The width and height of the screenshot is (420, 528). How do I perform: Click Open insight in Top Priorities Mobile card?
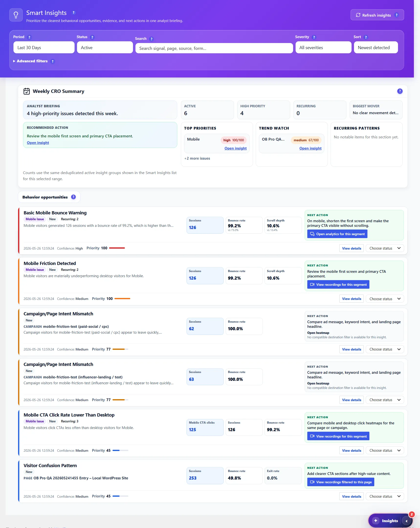[x=235, y=148]
